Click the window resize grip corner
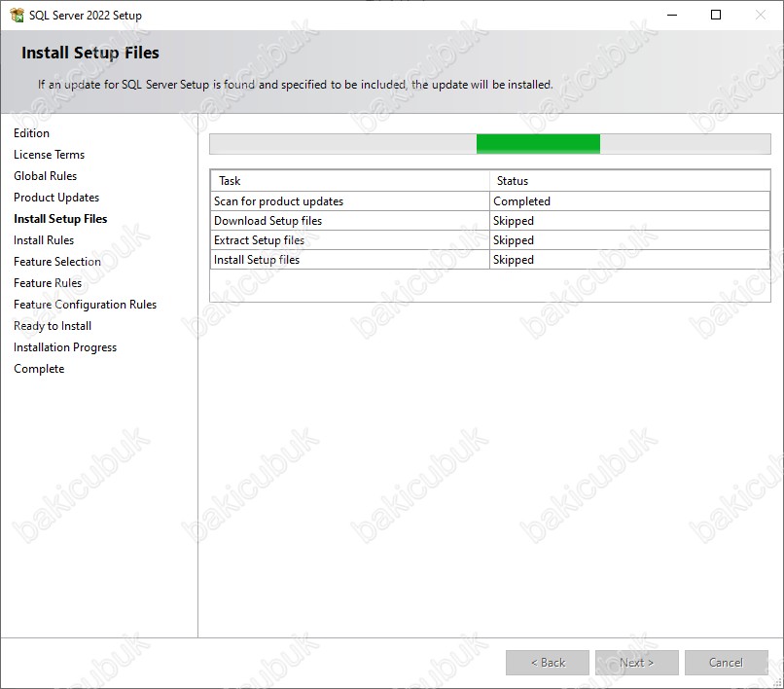This screenshot has height=689, width=784. pyautogui.click(x=778, y=683)
